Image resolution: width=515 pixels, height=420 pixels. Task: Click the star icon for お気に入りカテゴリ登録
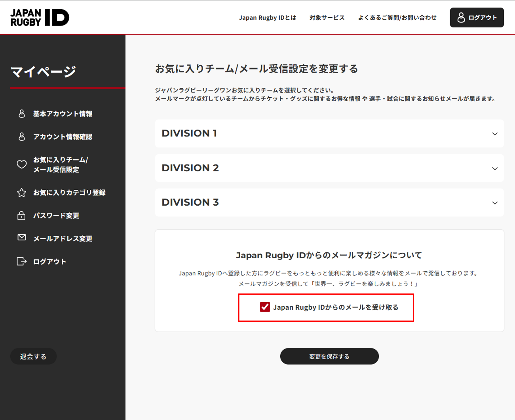[22, 193]
